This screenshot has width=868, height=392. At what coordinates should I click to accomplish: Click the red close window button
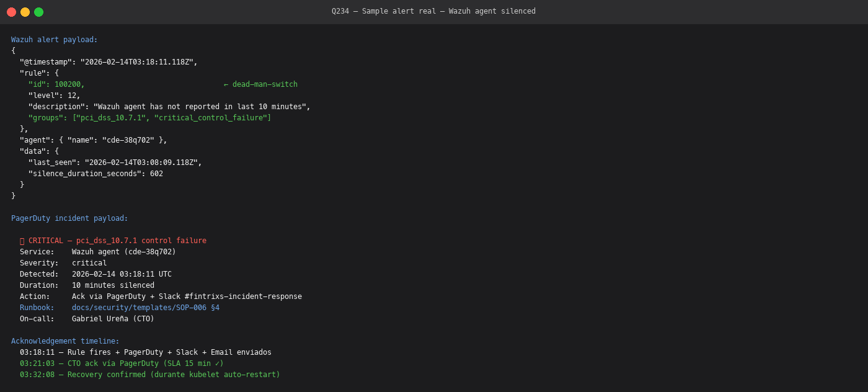coord(11,12)
